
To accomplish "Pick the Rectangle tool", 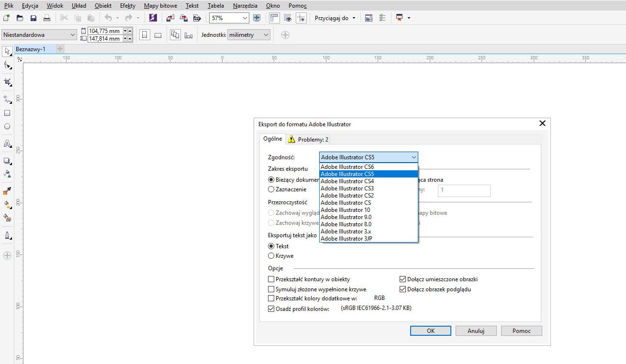I will pyautogui.click(x=7, y=113).
